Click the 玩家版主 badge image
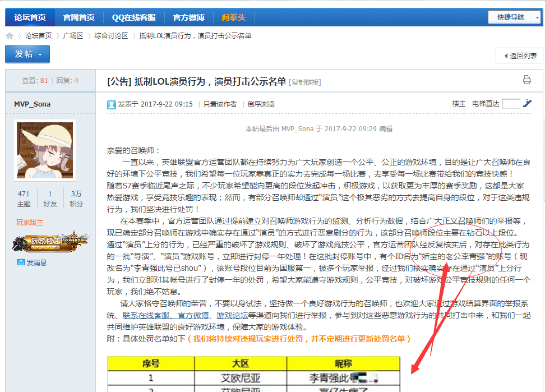545x392 pixels. (x=51, y=241)
